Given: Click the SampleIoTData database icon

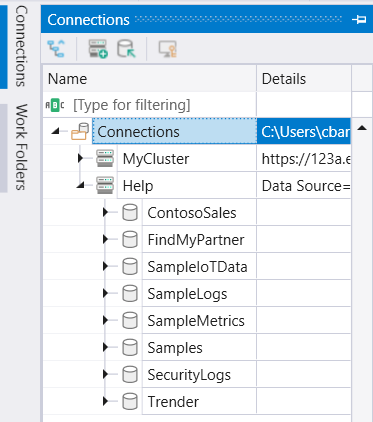Looking at the screenshot, I should (130, 266).
